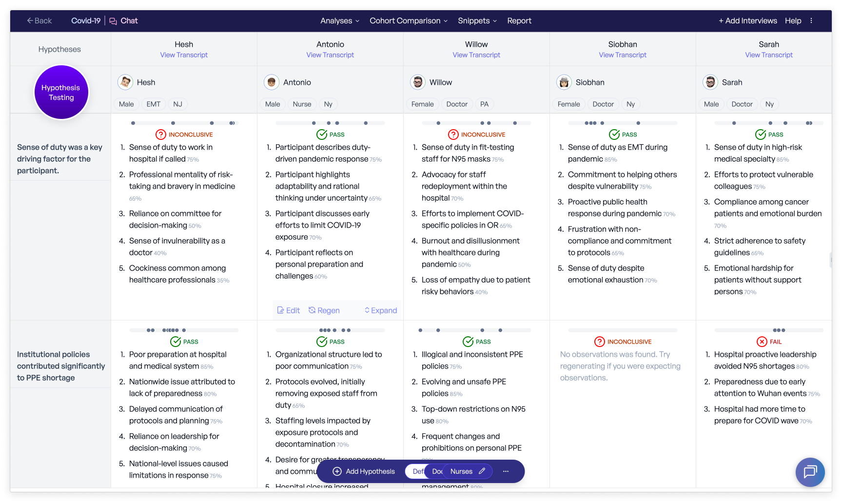Viewport: 842px width, 504px height.
Task: Click the pencil edit icon beside Nurses
Action: pos(482,471)
